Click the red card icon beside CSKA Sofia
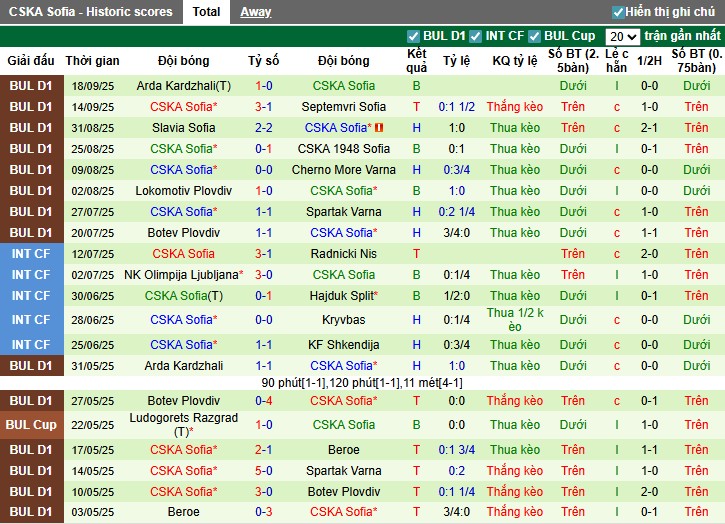725x524 pixels. tap(380, 128)
